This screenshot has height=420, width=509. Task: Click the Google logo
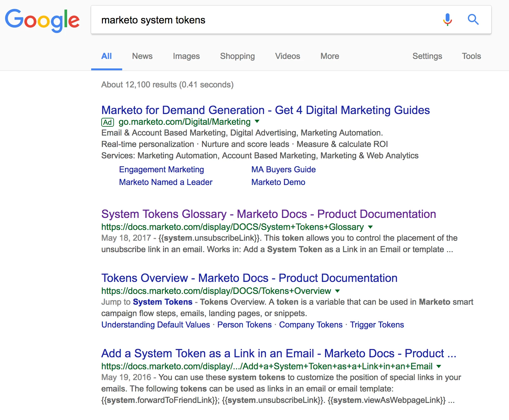pos(42,20)
